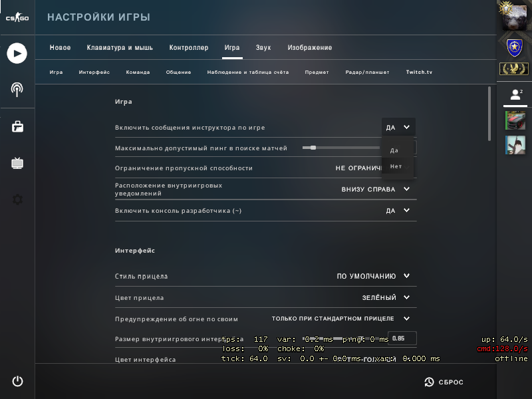Open the inventory briefcase icon
The height and width of the screenshot is (399, 532).
pos(17,126)
